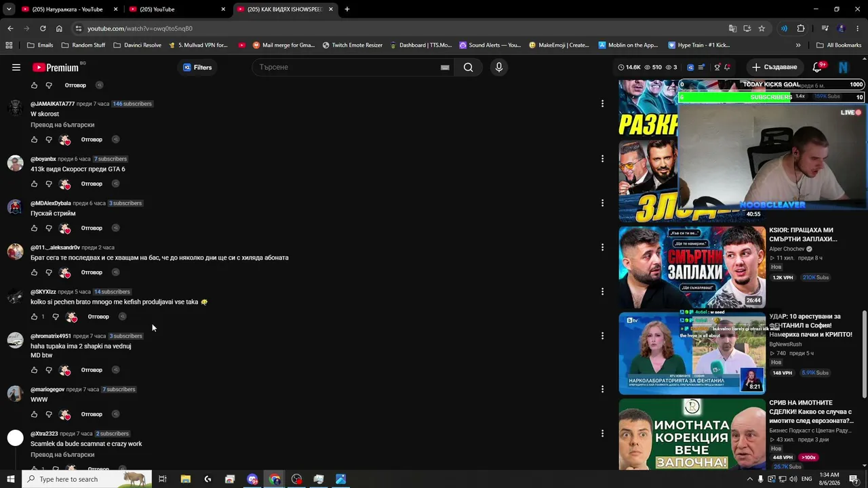Viewport: 868px width, 488px height.
Task: Toggle creator heart on @JAMAIKATA777 comment
Action: coord(64,140)
